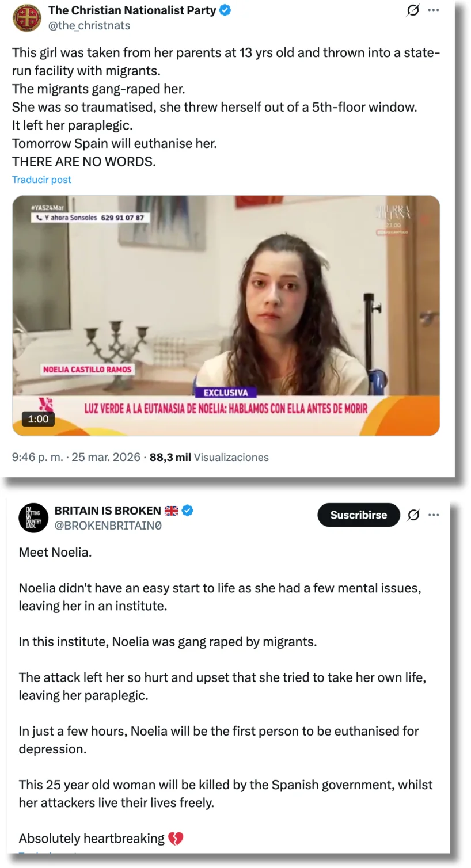Viewport: 471px width, 868px height.
Task: Click the 1:00 video duration badge
Action: point(39,419)
